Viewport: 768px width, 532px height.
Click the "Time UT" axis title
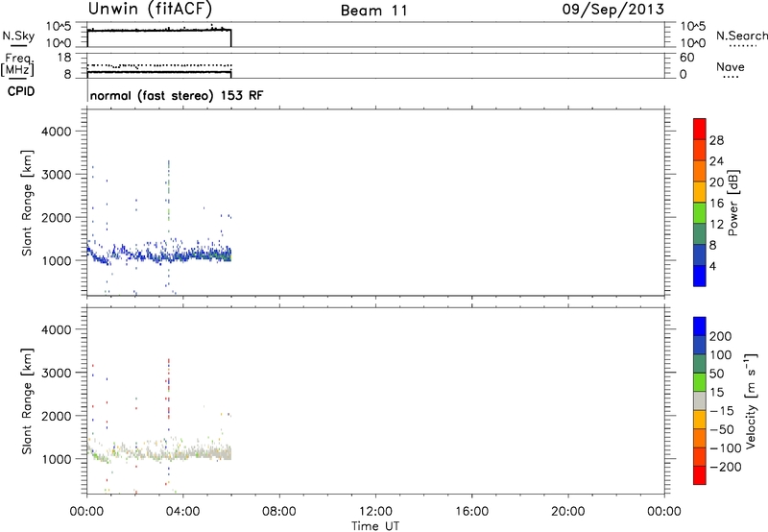point(375,526)
